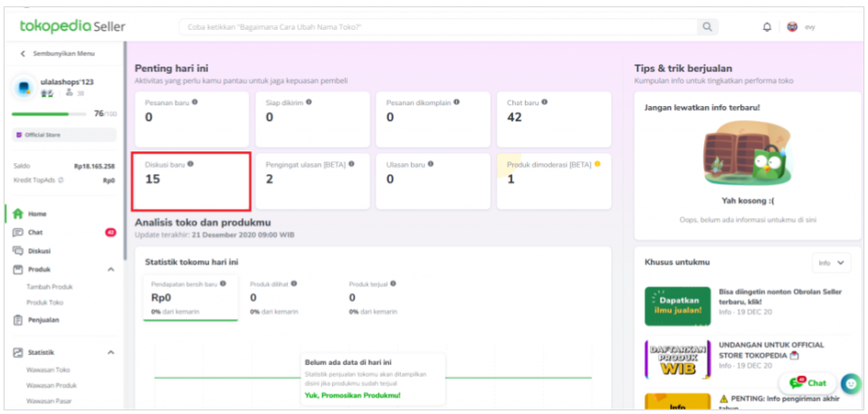Image resolution: width=868 pixels, height=414 pixels.
Task: Click the Chat sidebar icon
Action: tap(18, 233)
